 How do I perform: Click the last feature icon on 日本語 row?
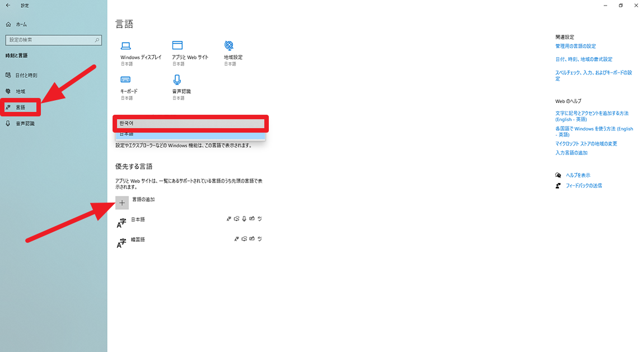pos(260,219)
